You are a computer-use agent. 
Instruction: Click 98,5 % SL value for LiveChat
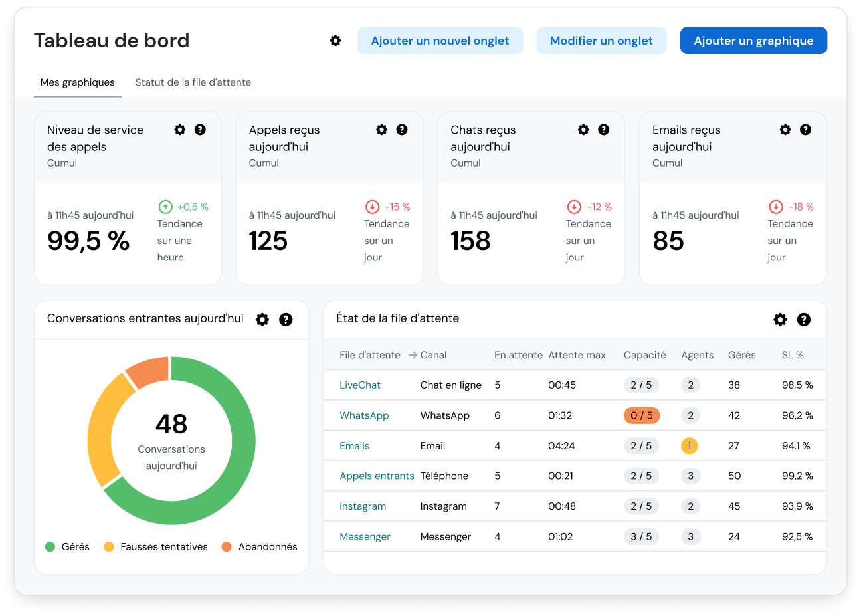(x=797, y=385)
